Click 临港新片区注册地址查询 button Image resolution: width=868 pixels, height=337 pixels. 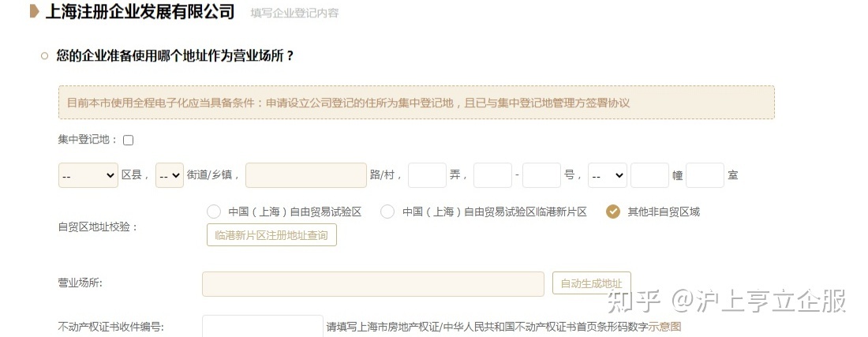(x=271, y=235)
